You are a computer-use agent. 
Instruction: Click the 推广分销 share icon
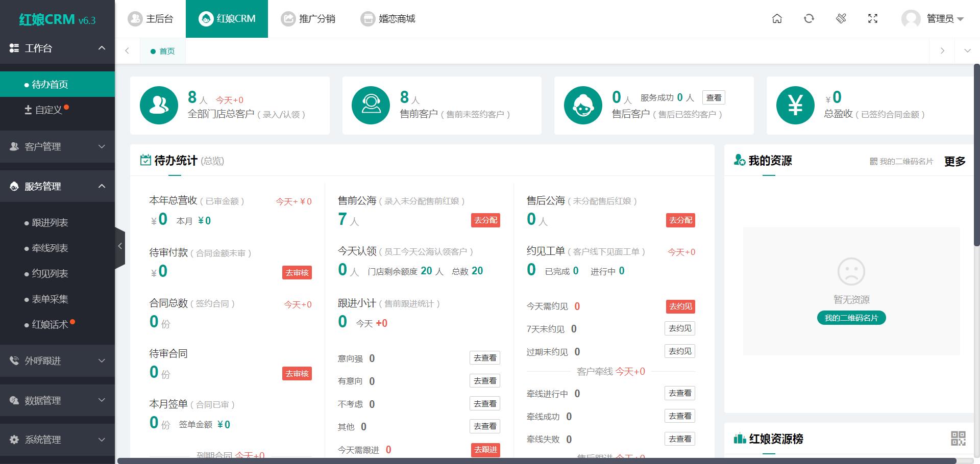tap(288, 19)
